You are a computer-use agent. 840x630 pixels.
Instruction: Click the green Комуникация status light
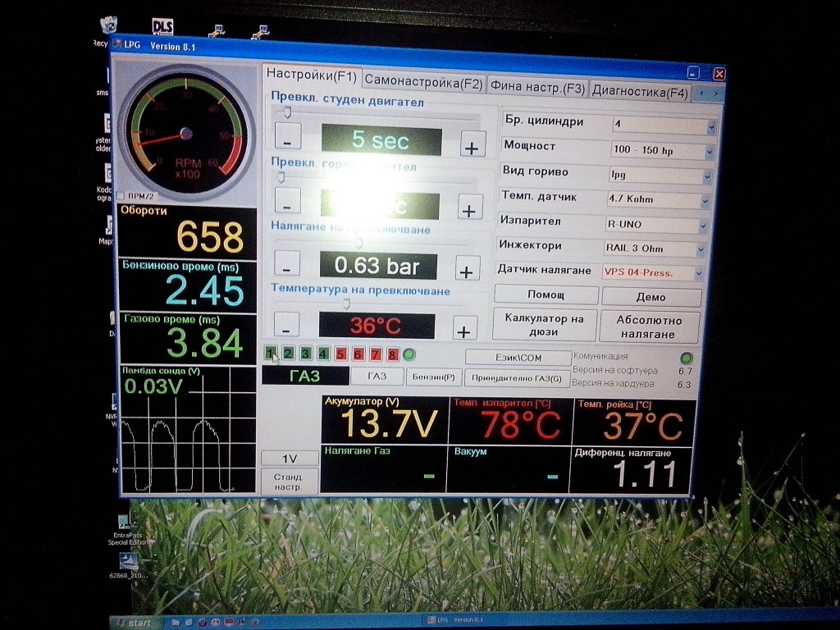686,358
